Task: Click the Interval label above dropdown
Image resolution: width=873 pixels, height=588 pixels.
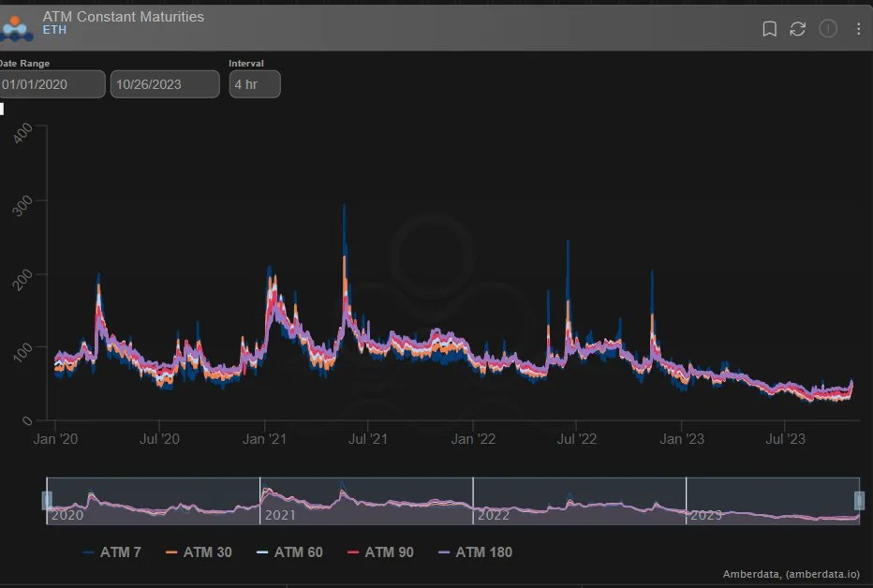Action: click(246, 64)
